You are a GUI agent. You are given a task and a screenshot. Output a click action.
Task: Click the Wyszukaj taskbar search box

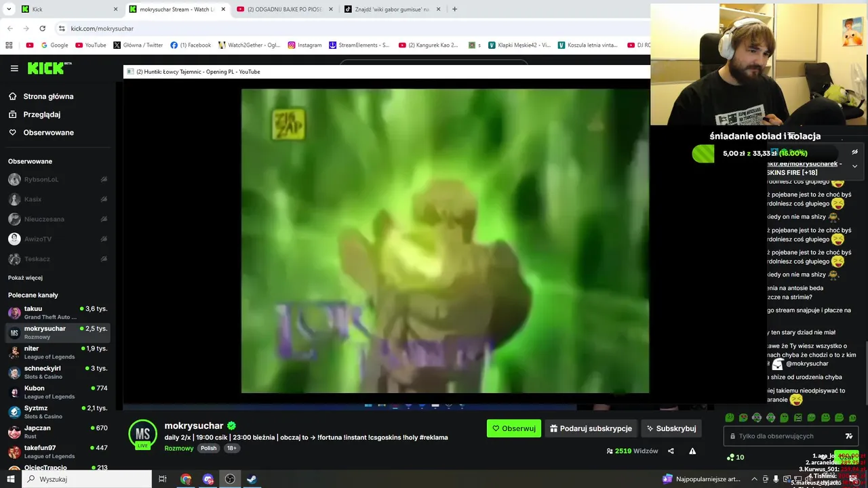pos(87,479)
